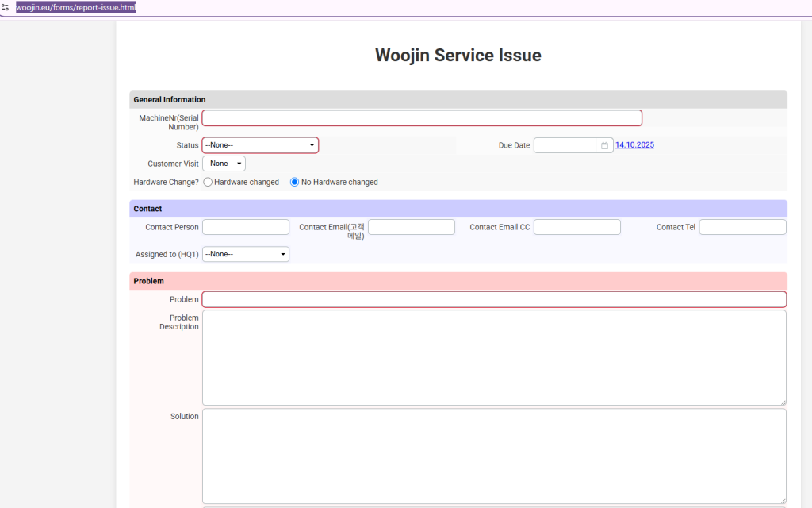This screenshot has height=508, width=812.
Task: Click the Contact Person text field
Action: pyautogui.click(x=246, y=227)
